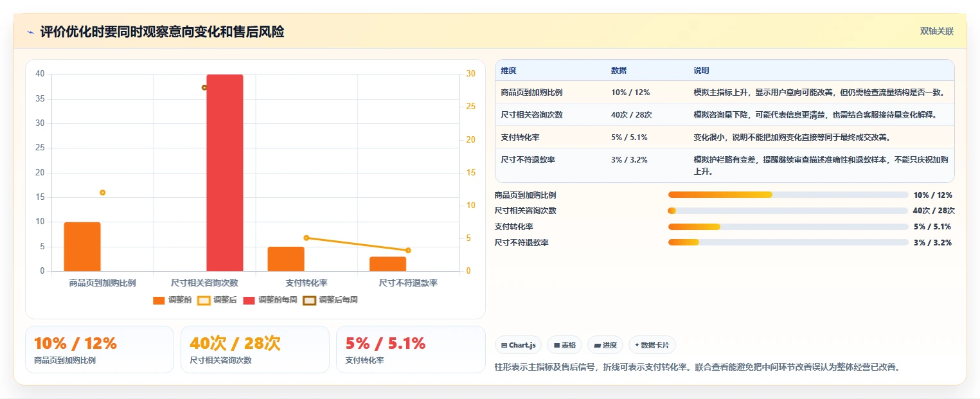Click the 支付转化率 x-axis label
The height and width of the screenshot is (399, 980).
coord(307,283)
